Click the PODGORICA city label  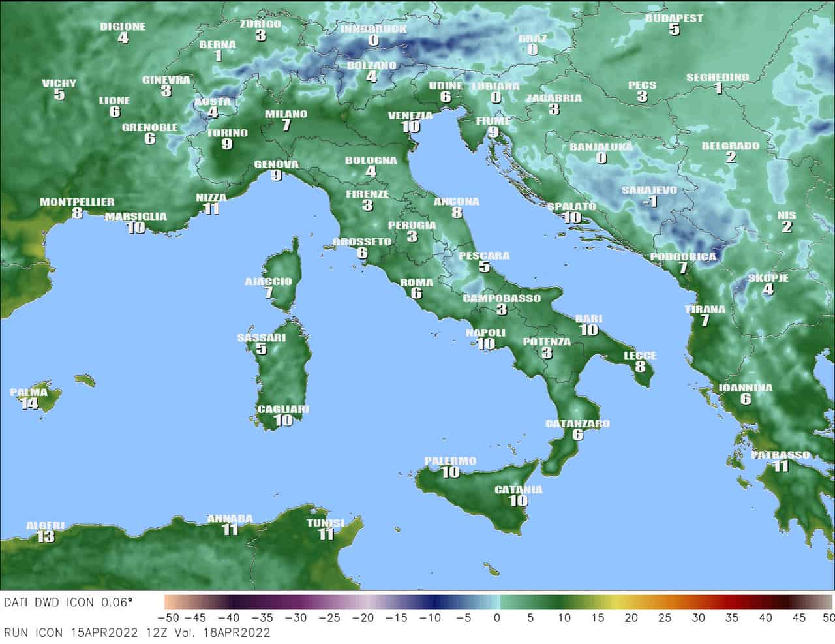click(x=683, y=256)
